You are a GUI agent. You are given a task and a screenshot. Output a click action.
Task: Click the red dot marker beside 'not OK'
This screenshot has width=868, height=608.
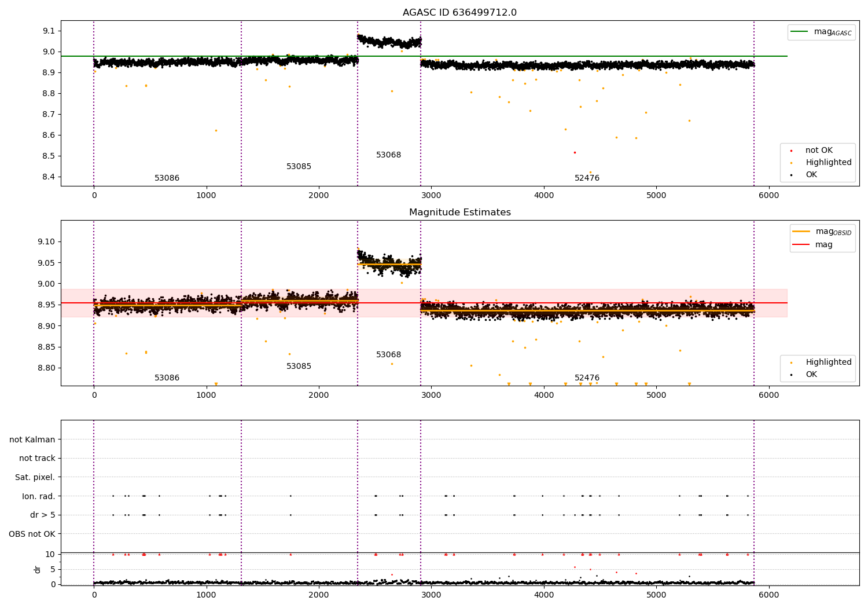[x=791, y=151]
